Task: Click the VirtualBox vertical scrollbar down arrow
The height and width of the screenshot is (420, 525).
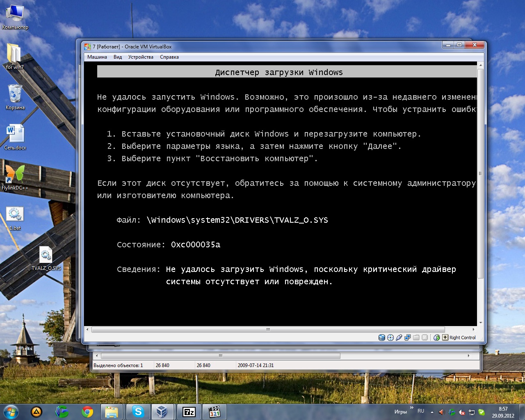Action: (481, 323)
